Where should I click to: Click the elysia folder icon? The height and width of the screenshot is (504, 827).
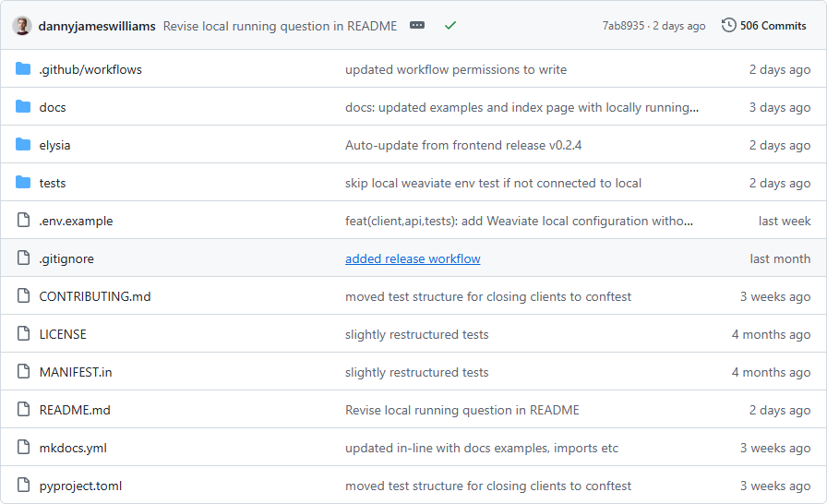pos(23,145)
